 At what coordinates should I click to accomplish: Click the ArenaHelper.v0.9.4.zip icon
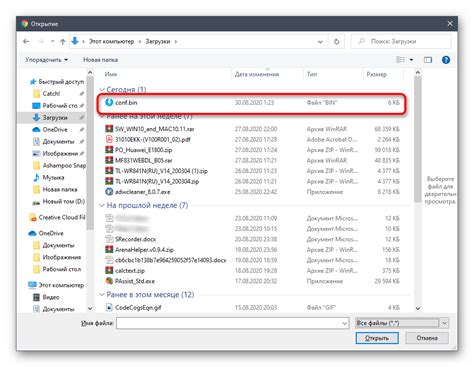click(x=109, y=249)
